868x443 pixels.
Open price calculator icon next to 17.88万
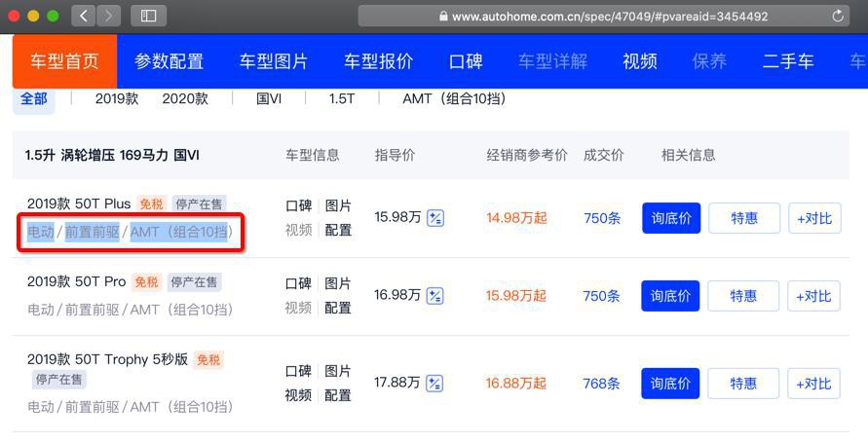[x=434, y=384]
